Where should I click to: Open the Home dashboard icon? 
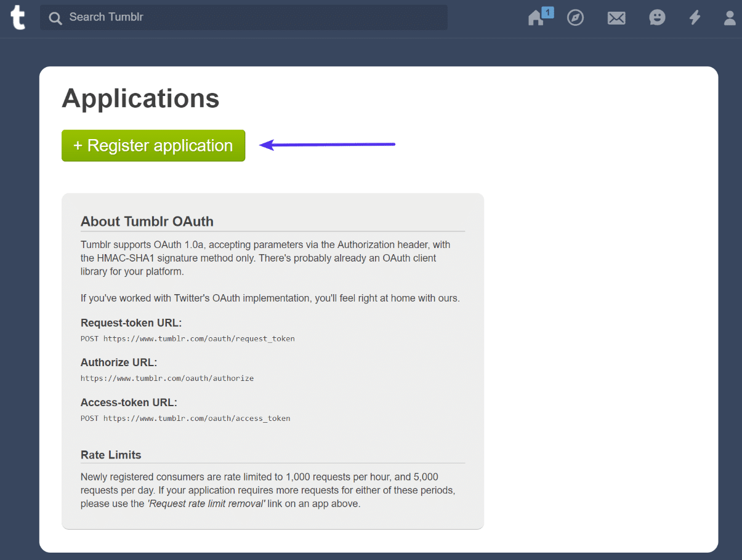tap(535, 18)
